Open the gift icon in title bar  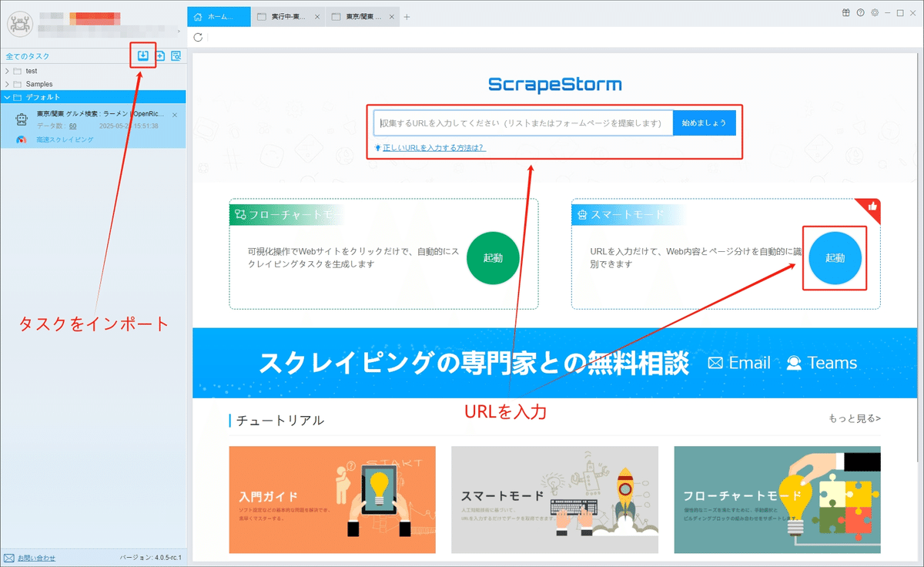pos(846,13)
